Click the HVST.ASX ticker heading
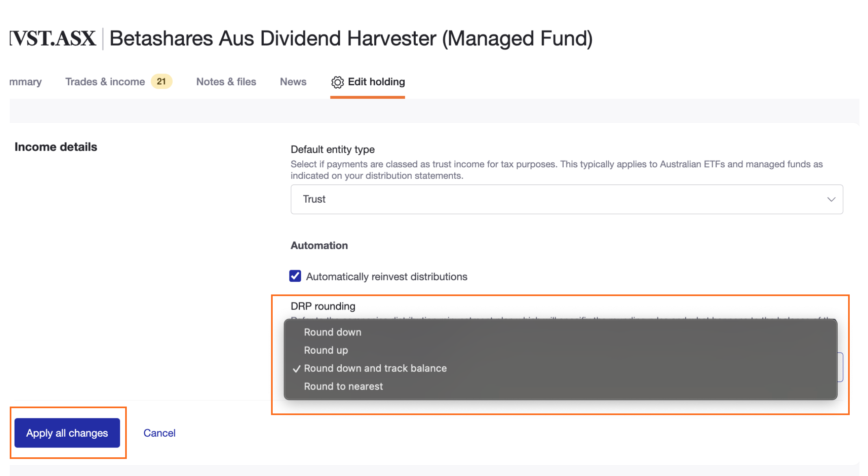The height and width of the screenshot is (476, 868). (53, 39)
